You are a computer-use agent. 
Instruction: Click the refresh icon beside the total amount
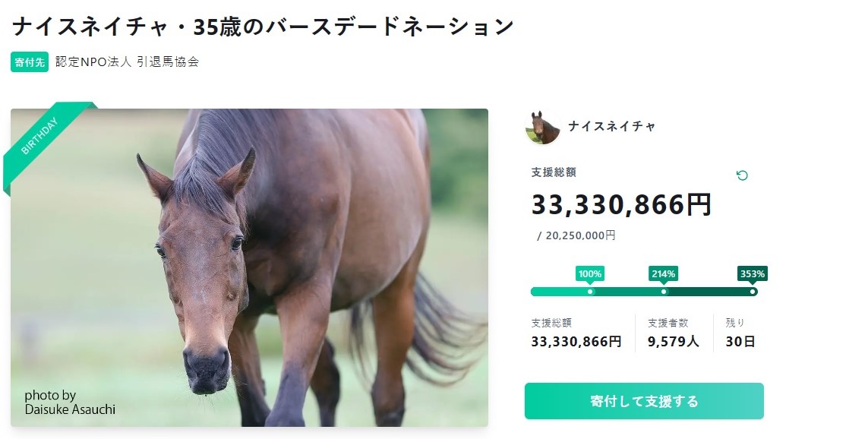click(x=742, y=175)
